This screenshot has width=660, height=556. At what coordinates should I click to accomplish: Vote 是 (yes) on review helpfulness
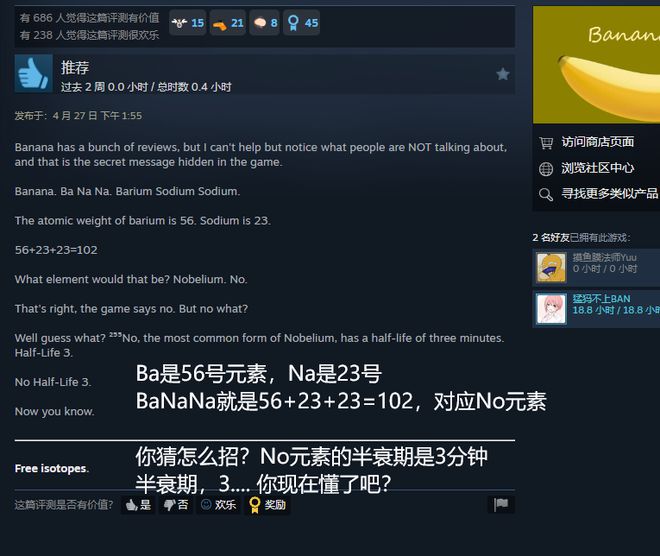click(x=138, y=505)
